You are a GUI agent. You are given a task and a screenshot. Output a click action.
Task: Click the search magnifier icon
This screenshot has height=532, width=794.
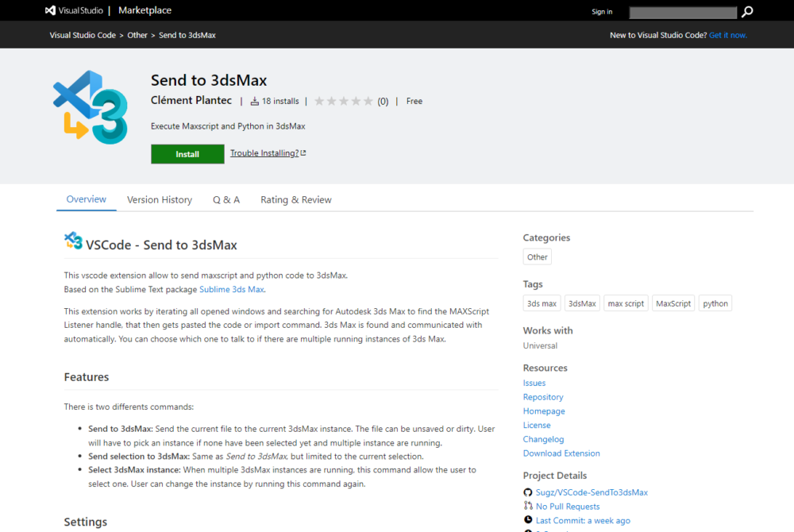coord(746,12)
